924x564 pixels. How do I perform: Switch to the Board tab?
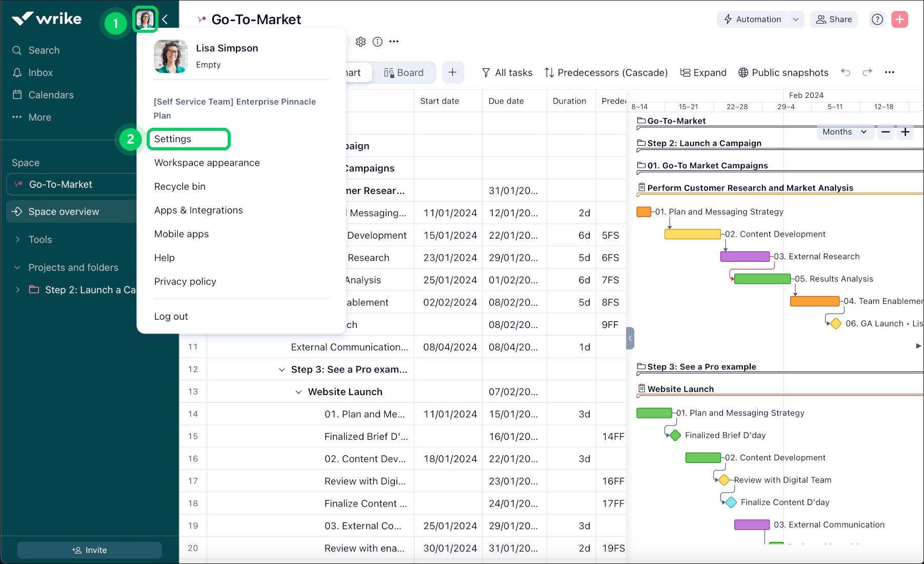[x=404, y=72]
